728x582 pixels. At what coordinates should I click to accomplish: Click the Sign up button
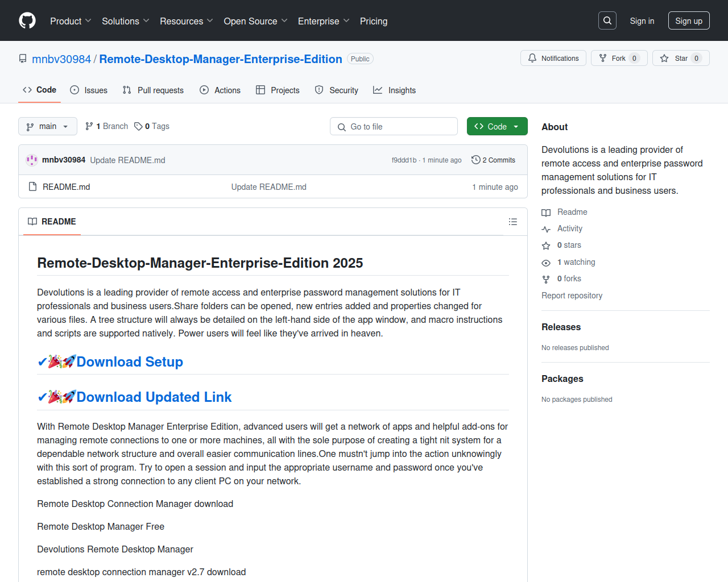click(689, 20)
